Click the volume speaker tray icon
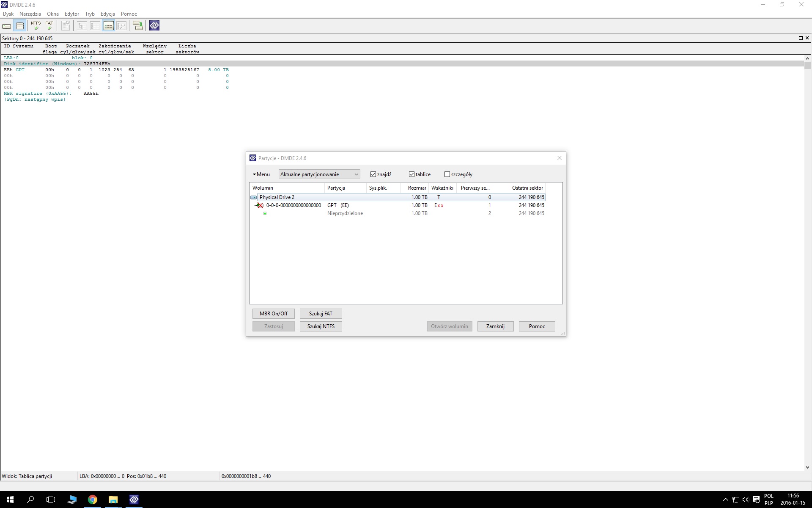The height and width of the screenshot is (508, 812). 746,500
